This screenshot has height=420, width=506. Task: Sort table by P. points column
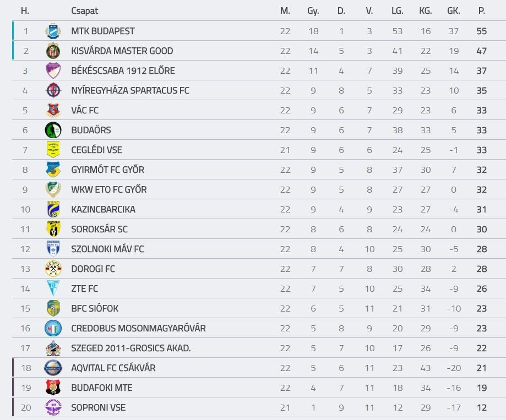[x=481, y=11]
